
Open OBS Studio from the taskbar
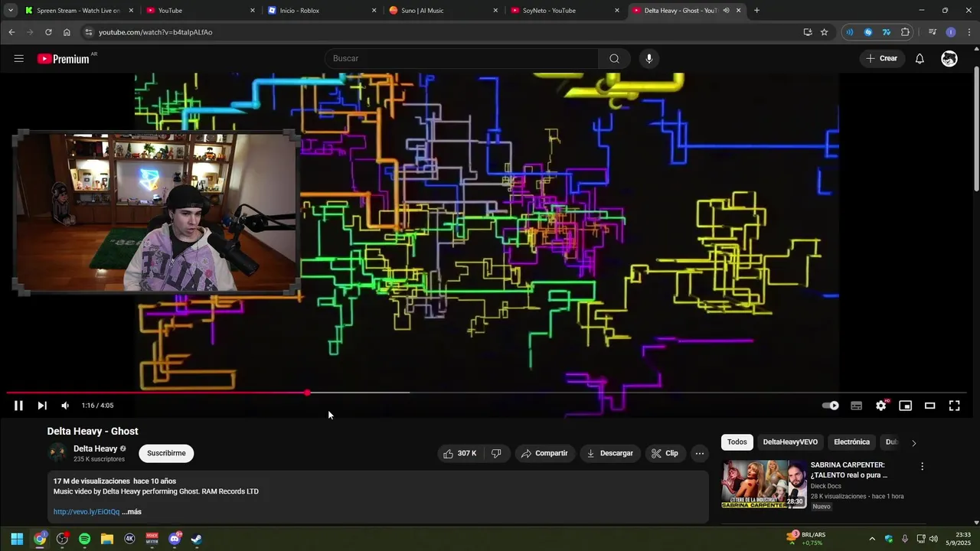pyautogui.click(x=62, y=539)
